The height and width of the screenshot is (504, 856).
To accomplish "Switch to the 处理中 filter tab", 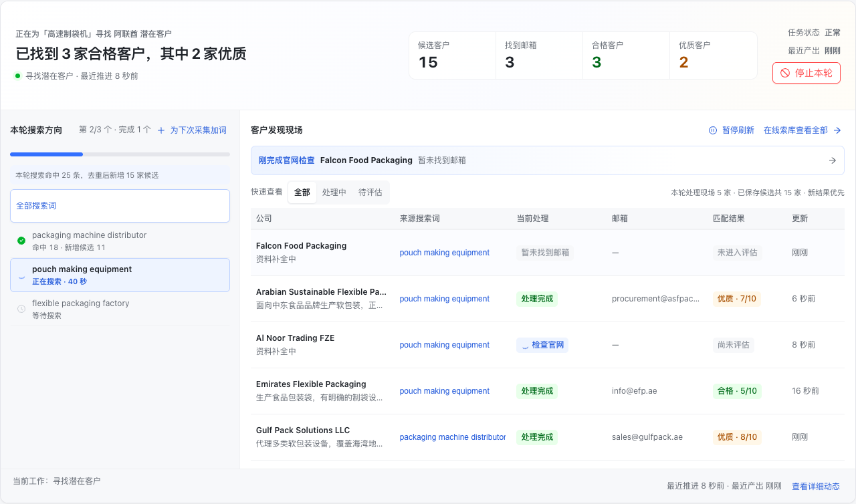I will pyautogui.click(x=334, y=193).
